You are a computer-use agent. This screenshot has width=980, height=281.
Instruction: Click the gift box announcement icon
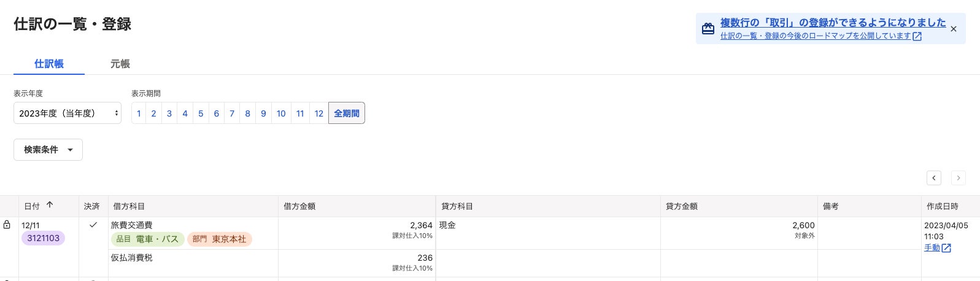pyautogui.click(x=708, y=29)
